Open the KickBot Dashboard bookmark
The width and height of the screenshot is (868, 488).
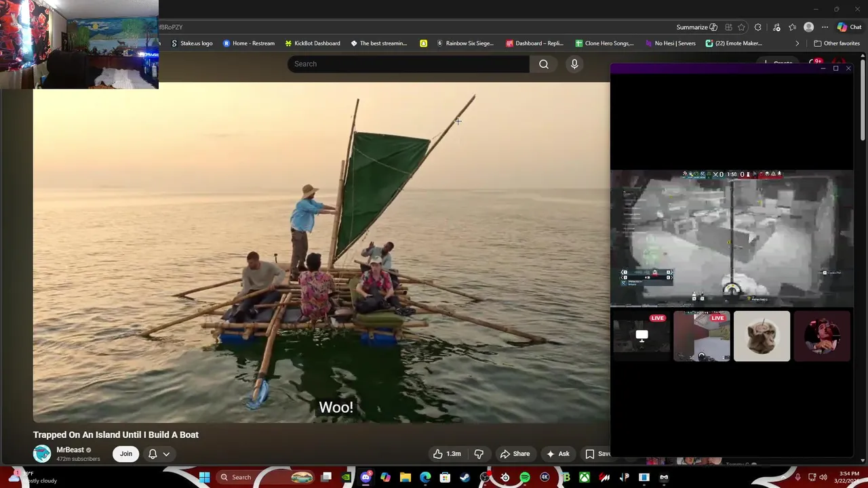tap(312, 43)
